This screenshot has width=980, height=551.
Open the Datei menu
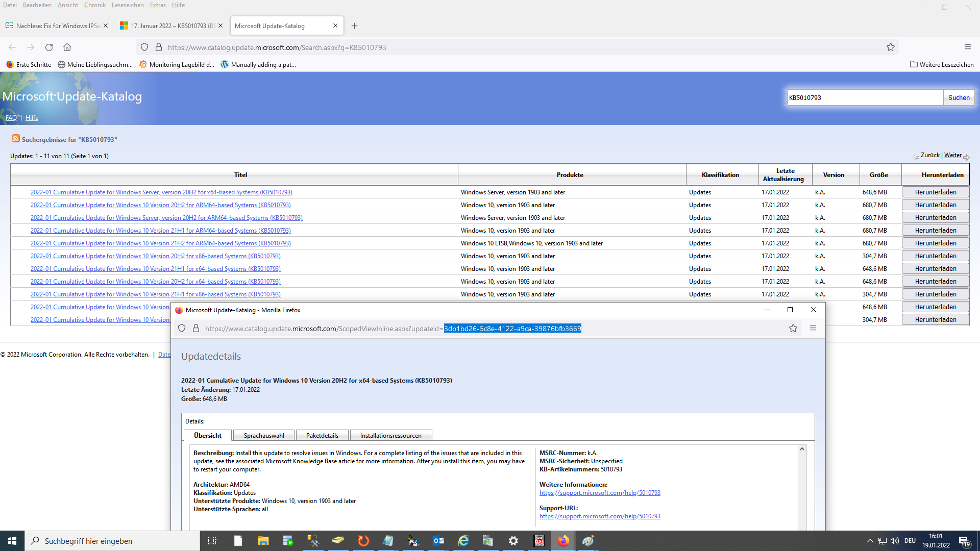[10, 5]
